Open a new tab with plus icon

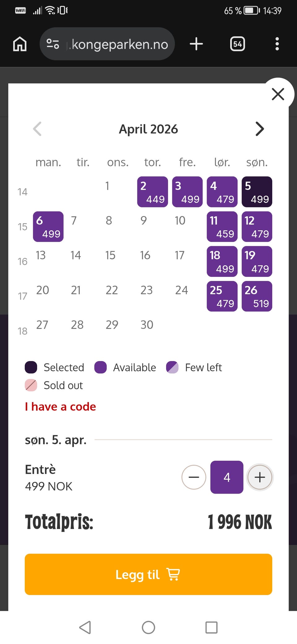pos(196,44)
